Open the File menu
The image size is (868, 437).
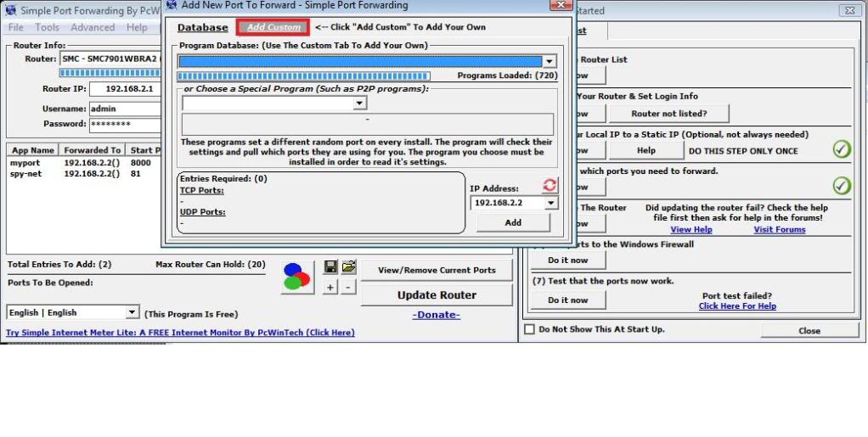click(x=15, y=28)
